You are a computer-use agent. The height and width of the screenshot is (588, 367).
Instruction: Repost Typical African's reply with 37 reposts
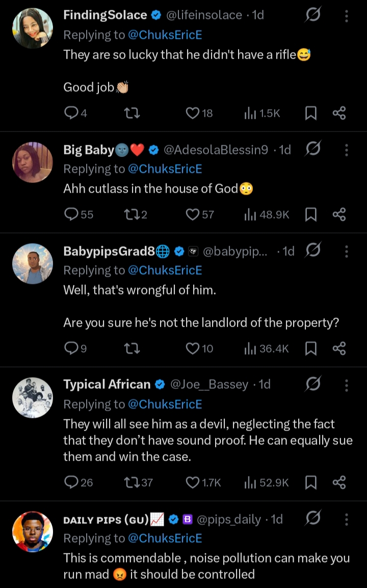132,482
